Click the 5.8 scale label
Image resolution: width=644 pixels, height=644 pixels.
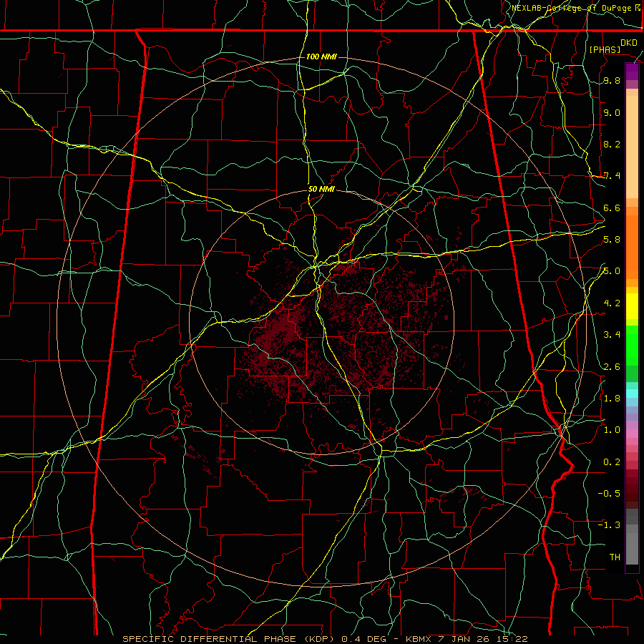point(612,240)
